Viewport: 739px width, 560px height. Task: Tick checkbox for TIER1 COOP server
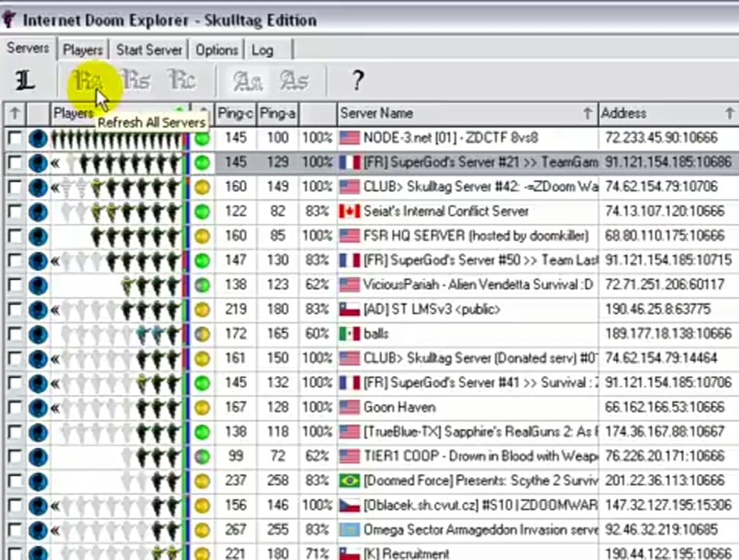coord(15,457)
